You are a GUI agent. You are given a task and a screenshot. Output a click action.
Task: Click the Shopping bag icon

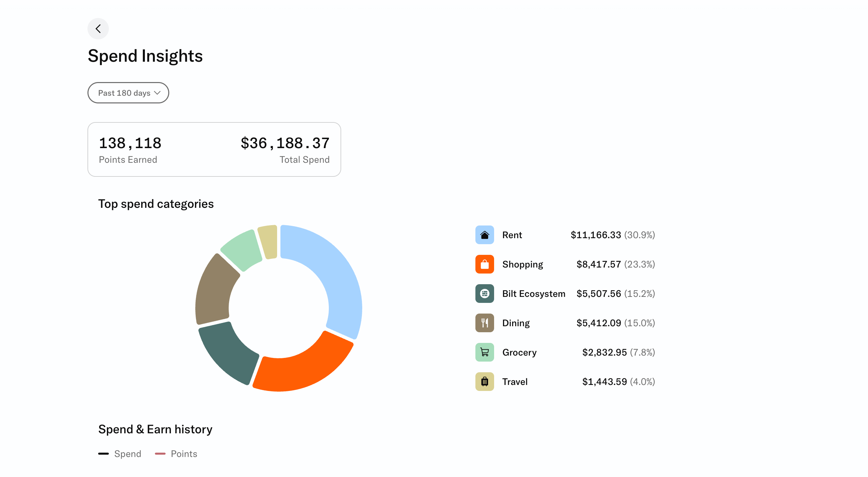(x=484, y=264)
